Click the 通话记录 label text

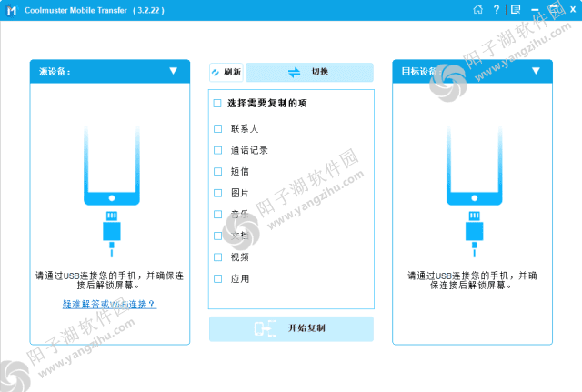pos(249,150)
